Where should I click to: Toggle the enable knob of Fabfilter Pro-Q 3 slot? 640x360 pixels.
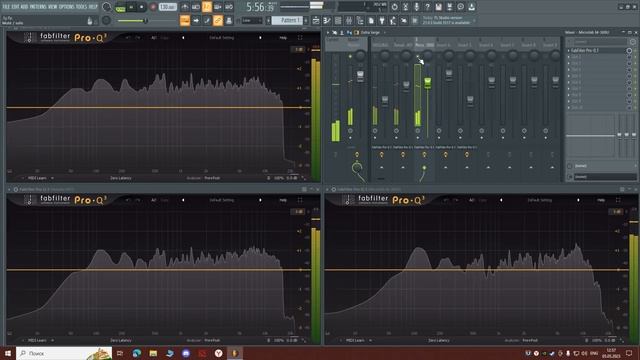coord(629,51)
